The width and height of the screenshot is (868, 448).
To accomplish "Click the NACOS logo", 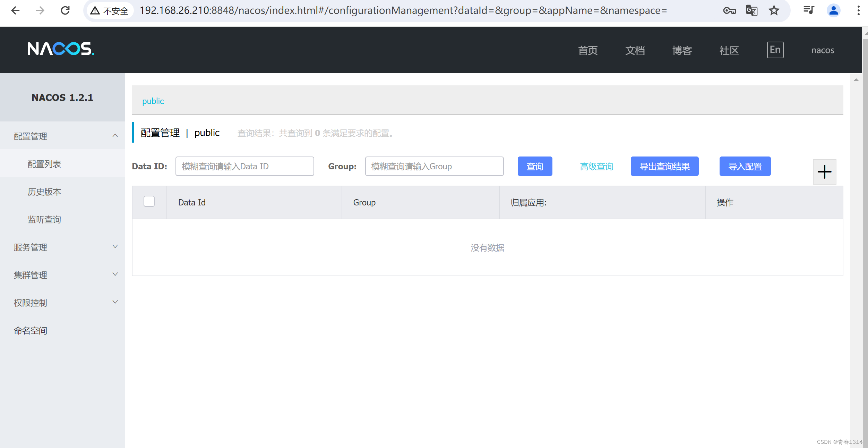I will 61,49.
